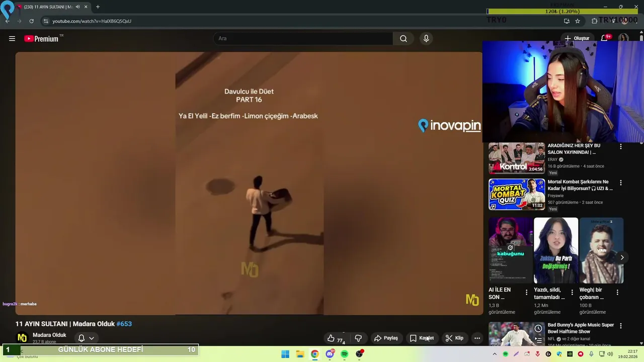The height and width of the screenshot is (362, 644).
Task: Show hidden tray icons chevron
Action: pos(495,354)
